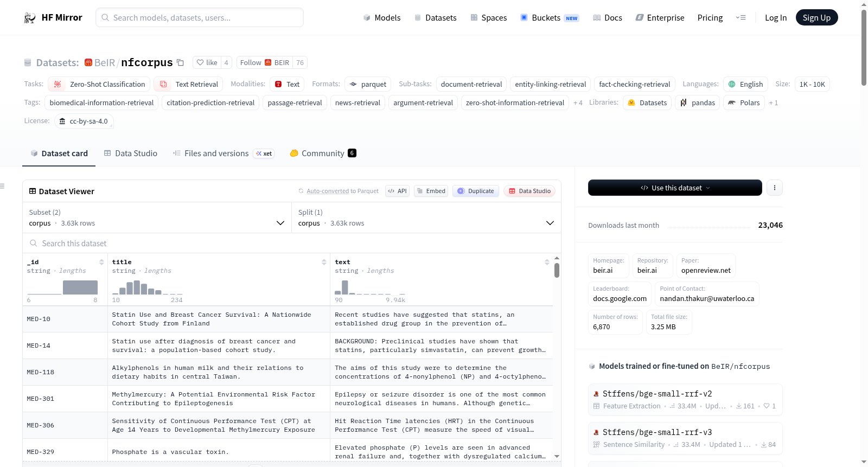868x467 pixels.
Task: Sort the title column using its arrows
Action: point(324,262)
